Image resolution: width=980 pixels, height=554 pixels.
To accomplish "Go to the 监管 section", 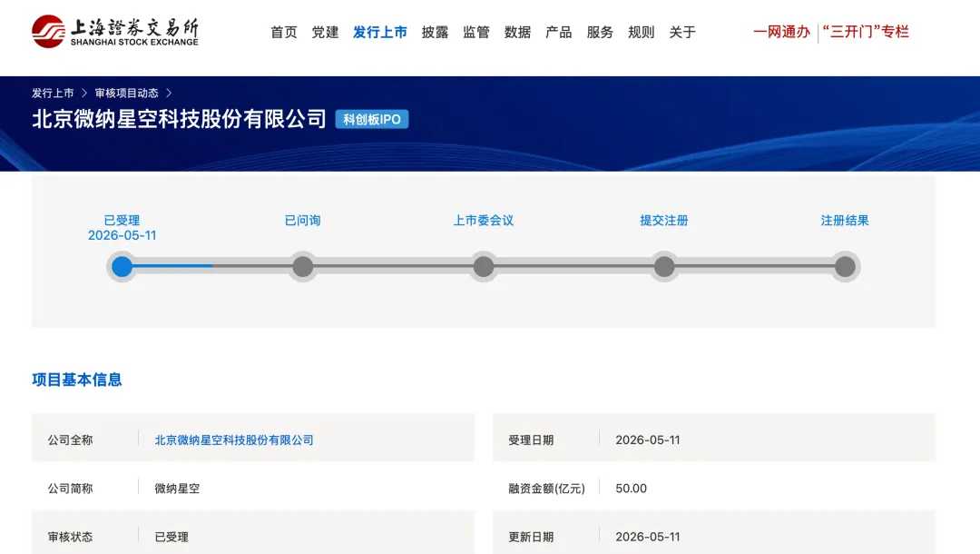I will tap(476, 32).
